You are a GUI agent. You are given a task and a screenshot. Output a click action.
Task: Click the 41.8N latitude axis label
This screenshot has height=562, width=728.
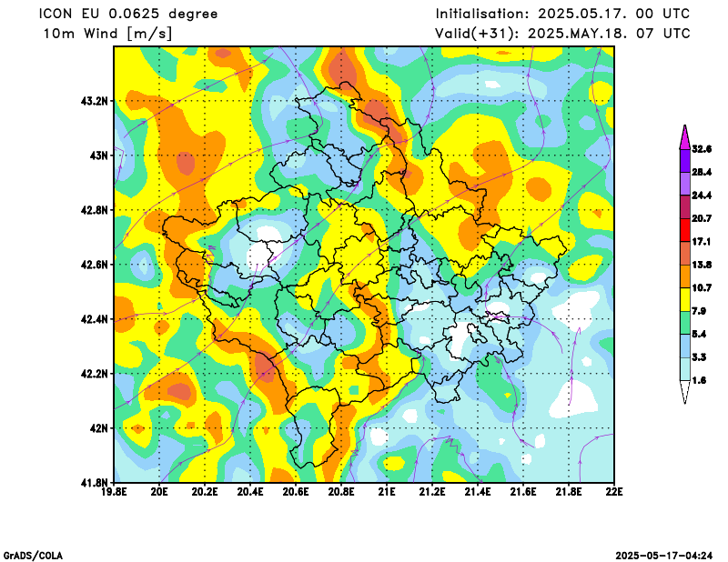pos(95,483)
